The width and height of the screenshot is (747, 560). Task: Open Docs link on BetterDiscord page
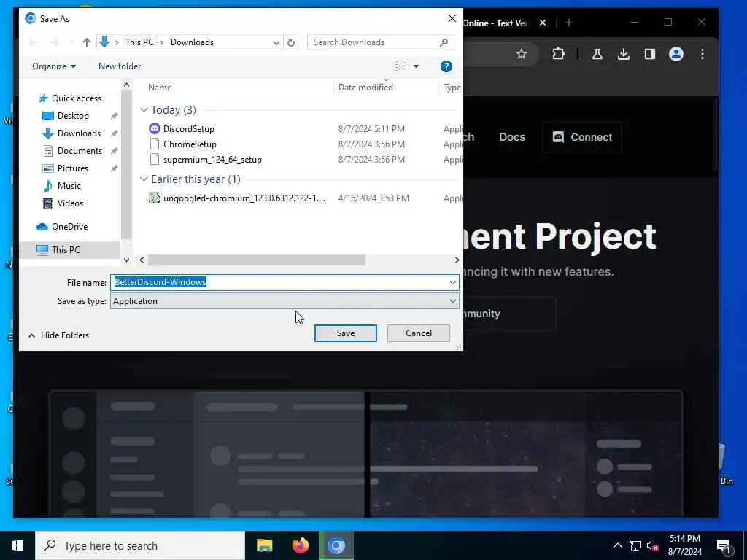[x=512, y=137]
